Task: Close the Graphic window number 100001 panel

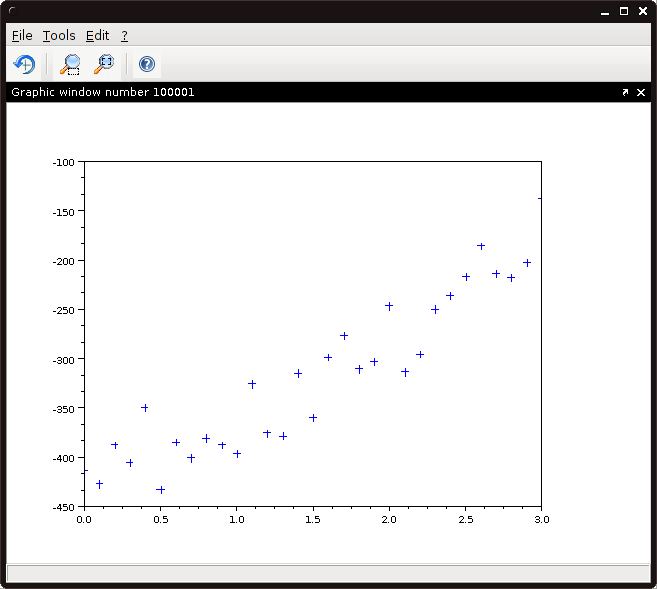Action: click(641, 92)
